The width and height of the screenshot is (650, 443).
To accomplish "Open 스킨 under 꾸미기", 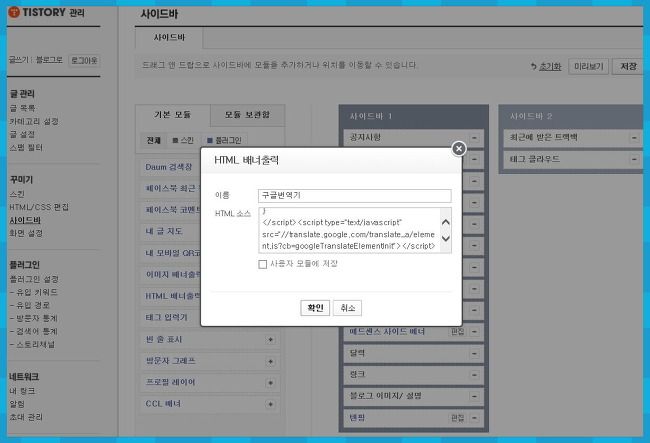I will pos(17,194).
